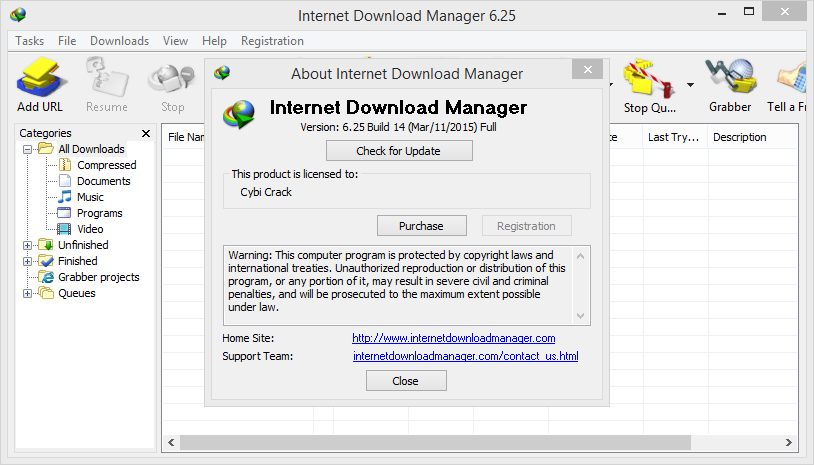Viewport: 814px width, 465px height.
Task: Click the IDM app icon in main title bar
Action: tap(18, 15)
